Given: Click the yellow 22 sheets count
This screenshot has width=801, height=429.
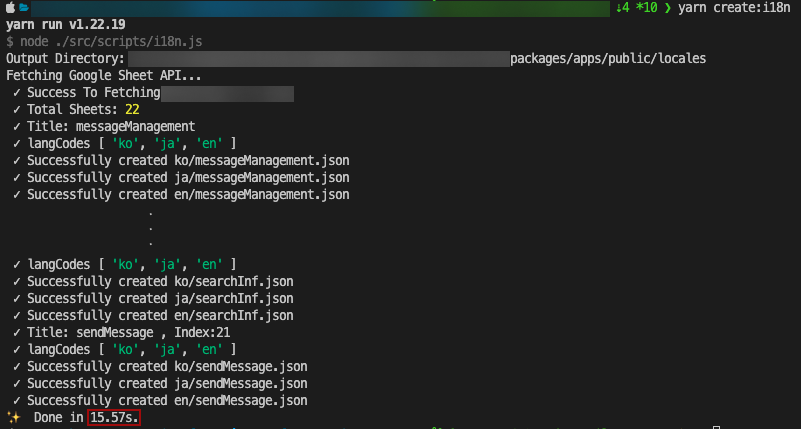Looking at the screenshot, I should click(x=132, y=110).
